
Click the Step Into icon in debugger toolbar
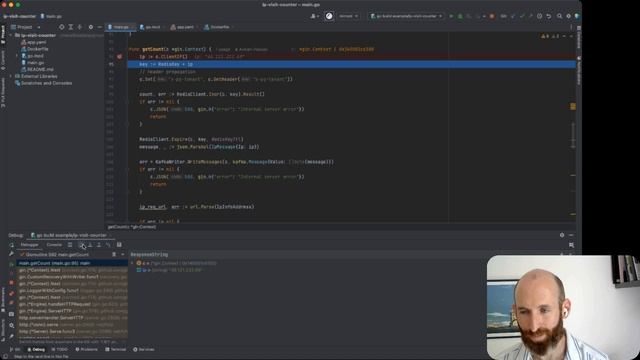[x=90, y=245]
